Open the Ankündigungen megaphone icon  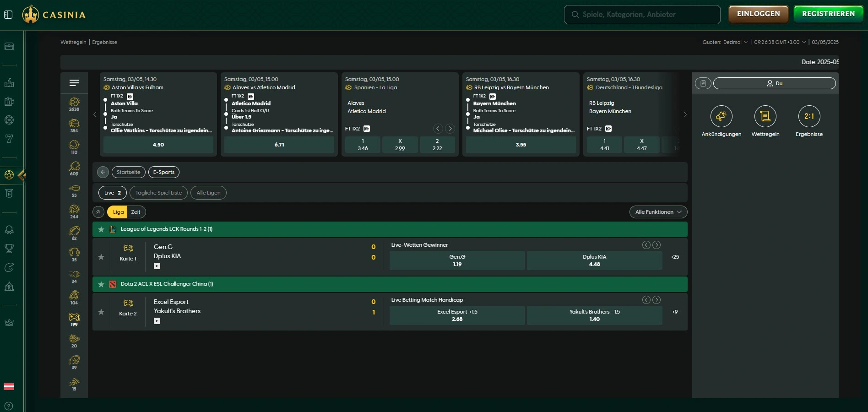(721, 117)
